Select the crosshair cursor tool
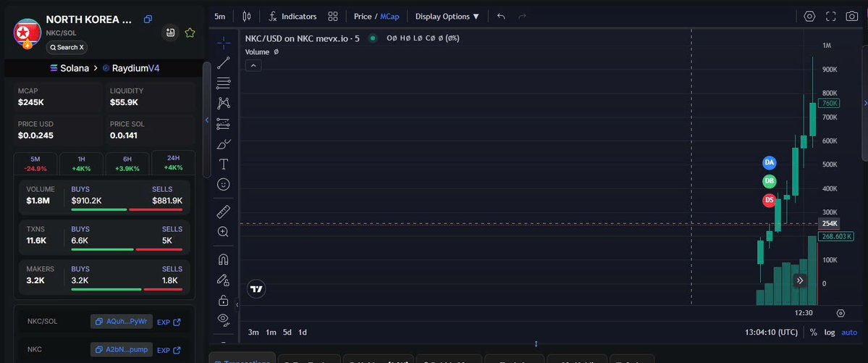Screen dimensions: 868x363 pos(224,43)
